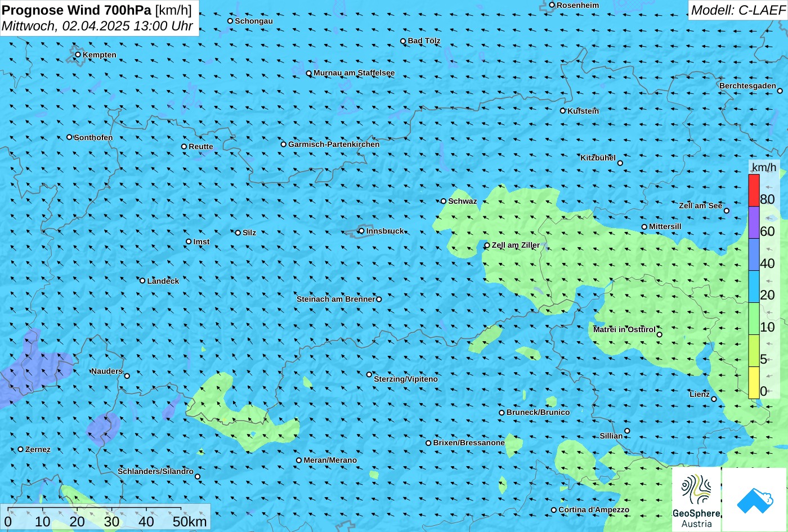Click the Brixen/Bressanone marker

(x=428, y=443)
